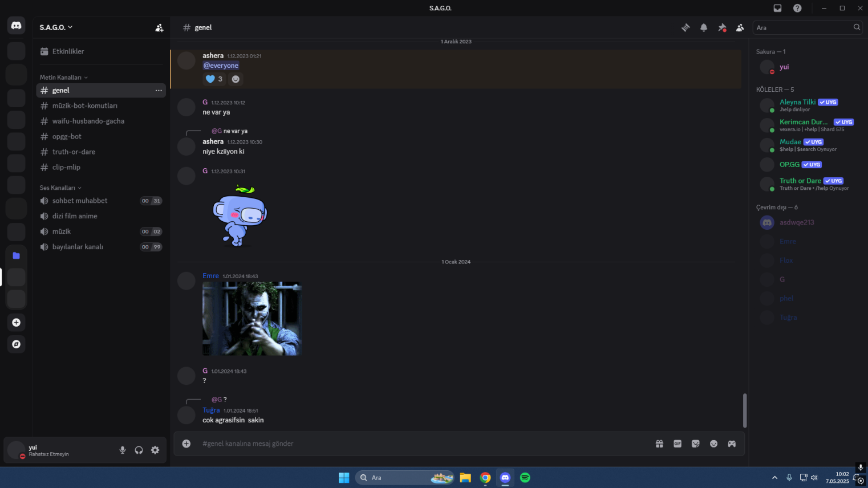Image resolution: width=868 pixels, height=488 pixels.
Task: Open the Etkinlikler events entry
Action: pos(101,51)
